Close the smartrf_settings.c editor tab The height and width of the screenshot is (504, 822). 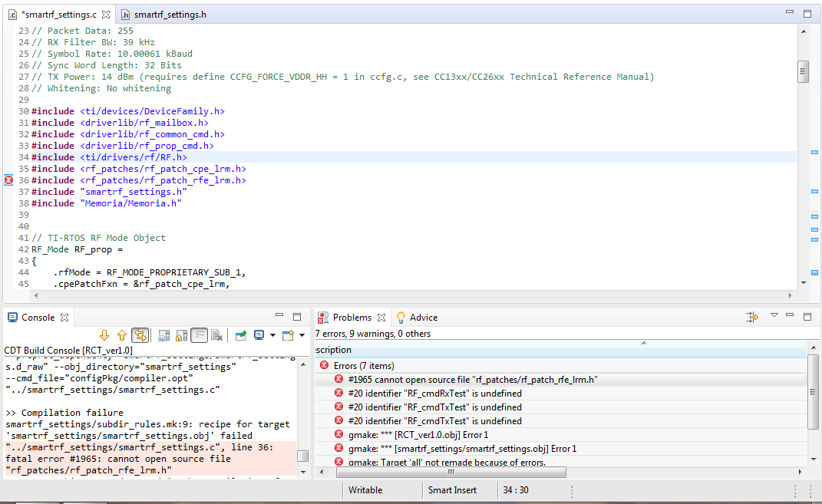coord(106,15)
